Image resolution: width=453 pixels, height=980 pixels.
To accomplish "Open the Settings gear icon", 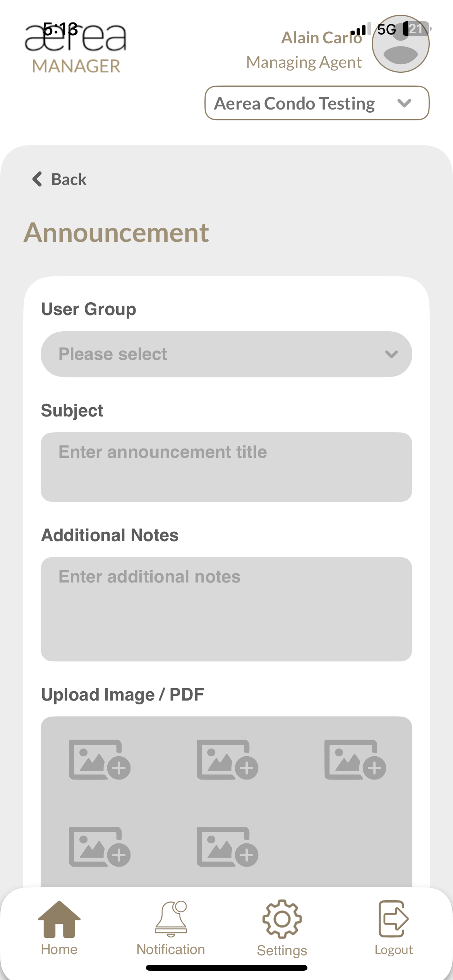I will point(282,919).
